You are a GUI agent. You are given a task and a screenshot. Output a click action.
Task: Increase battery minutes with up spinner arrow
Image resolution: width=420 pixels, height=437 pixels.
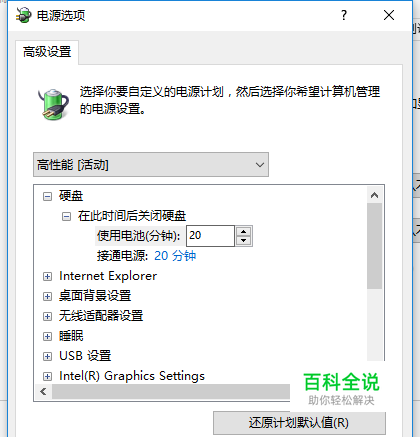click(x=244, y=231)
